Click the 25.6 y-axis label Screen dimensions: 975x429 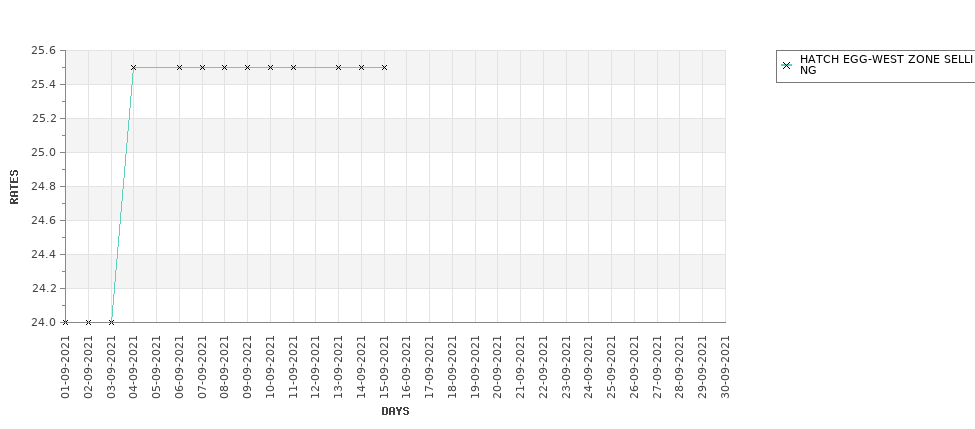coord(44,50)
